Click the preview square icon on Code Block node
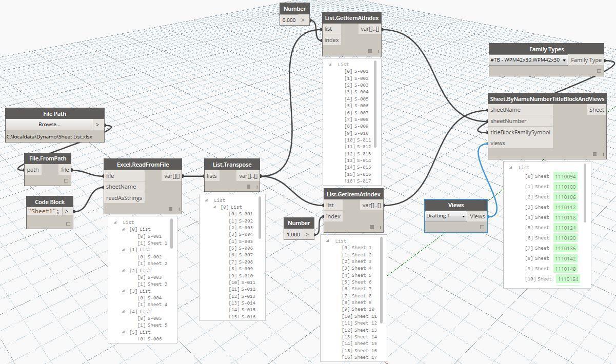Image resolution: width=616 pixels, height=364 pixels. pos(68,224)
